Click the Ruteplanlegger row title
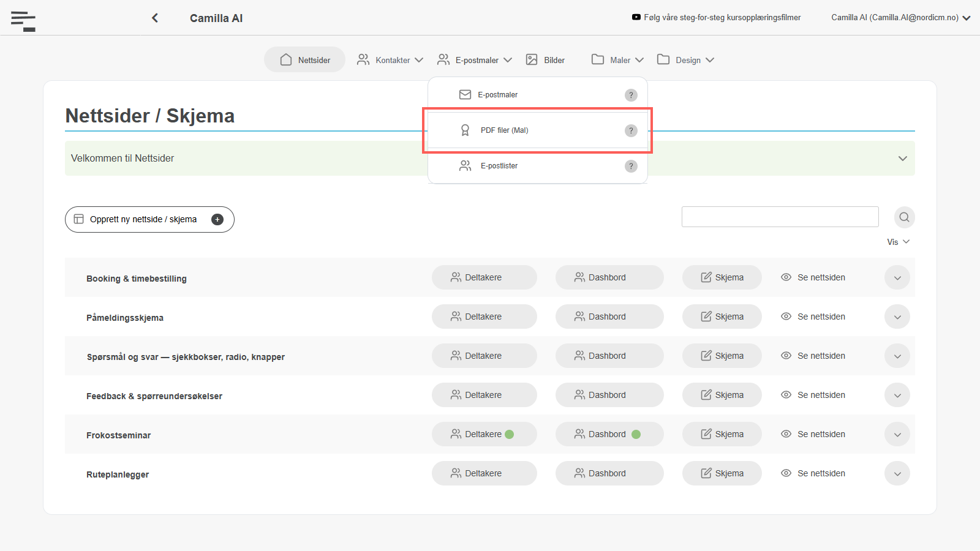Image resolution: width=980 pixels, height=551 pixels. pos(118,474)
